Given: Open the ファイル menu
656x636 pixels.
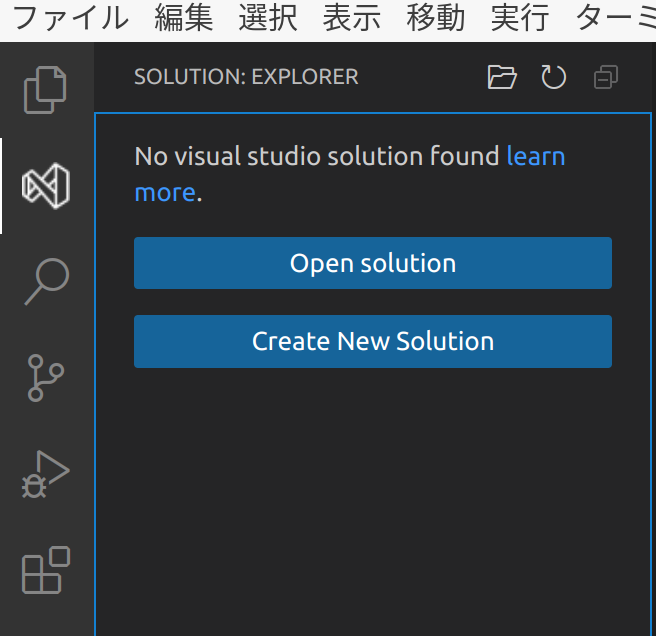Looking at the screenshot, I should pyautogui.click(x=71, y=19).
